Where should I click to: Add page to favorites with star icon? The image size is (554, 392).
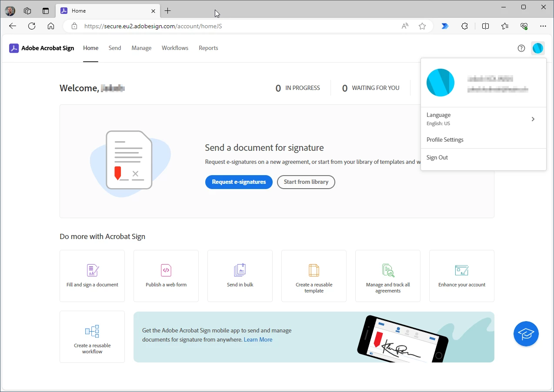click(x=422, y=26)
